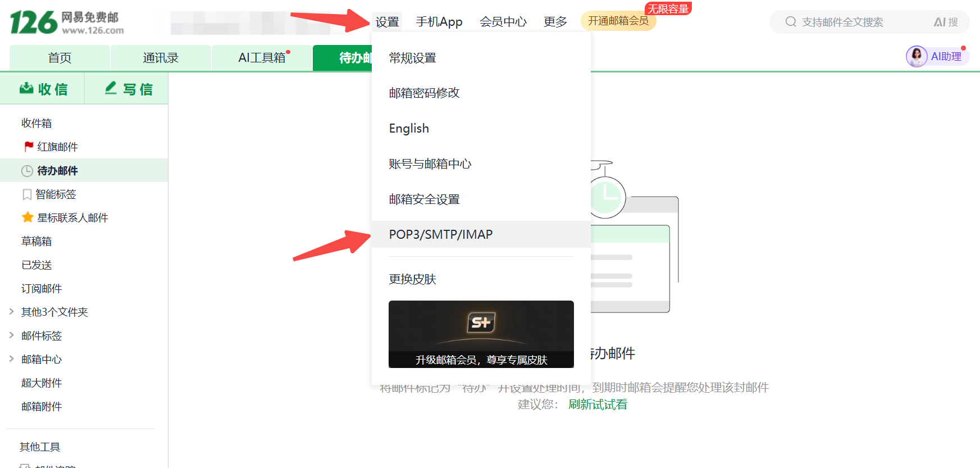Click the AI search icon in search bar
The image size is (980, 468).
pyautogui.click(x=945, y=22)
